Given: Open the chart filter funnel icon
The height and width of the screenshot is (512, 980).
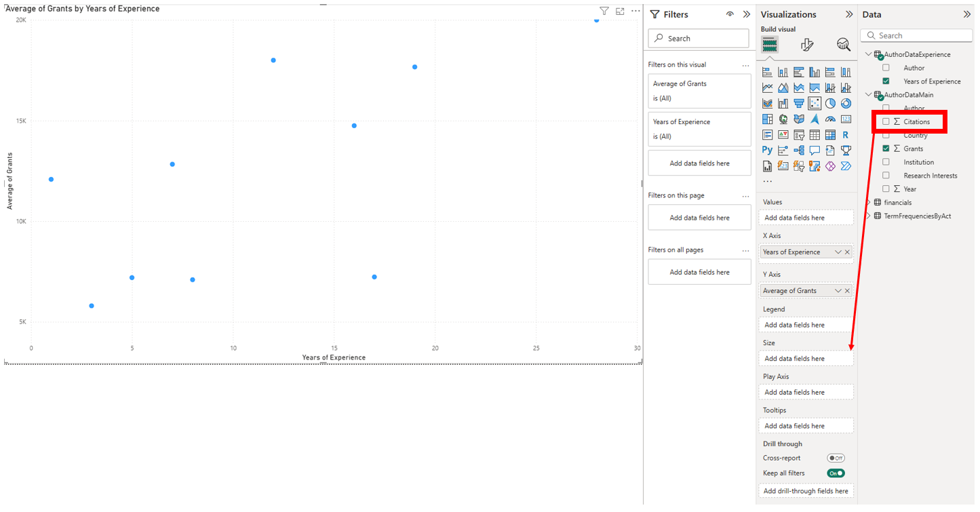Looking at the screenshot, I should point(604,11).
